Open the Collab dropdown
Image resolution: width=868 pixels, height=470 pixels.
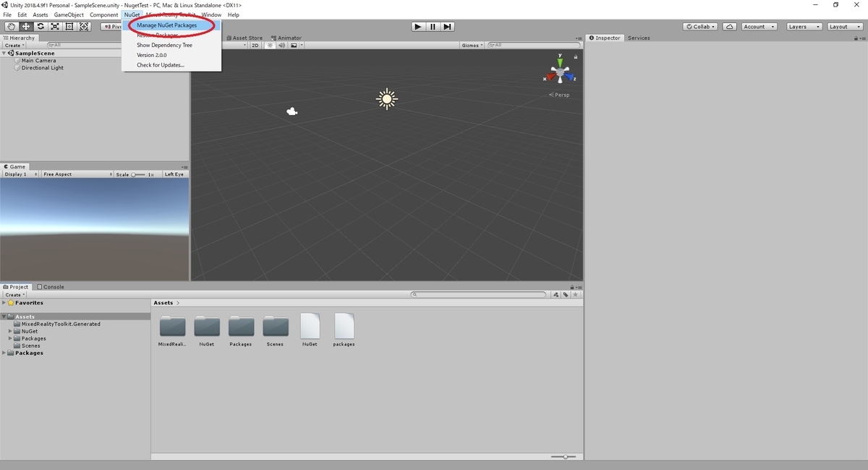701,27
